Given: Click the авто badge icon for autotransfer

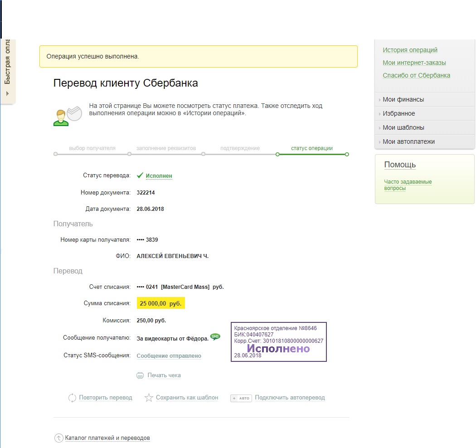Looking at the screenshot, I should click(x=240, y=398).
